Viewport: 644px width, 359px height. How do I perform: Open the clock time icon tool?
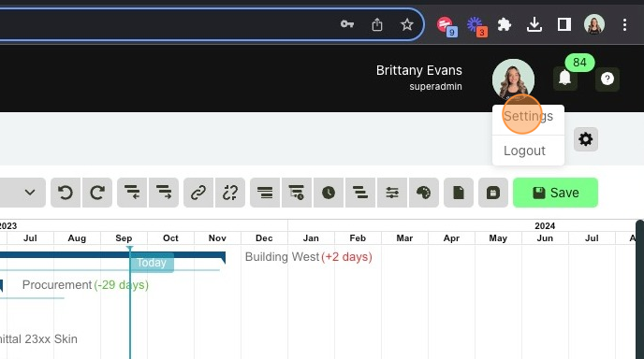329,193
